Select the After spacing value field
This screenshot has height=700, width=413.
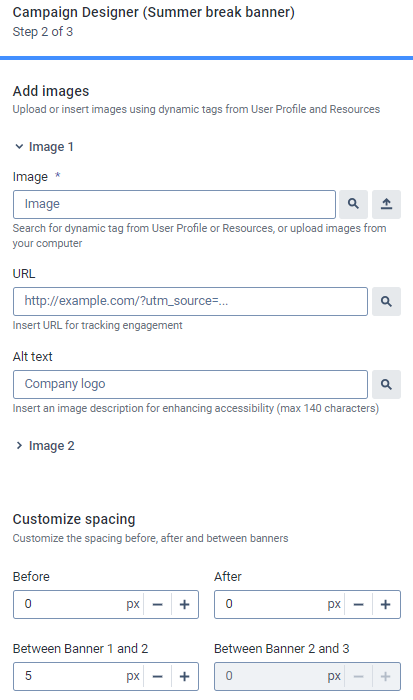coord(272,604)
